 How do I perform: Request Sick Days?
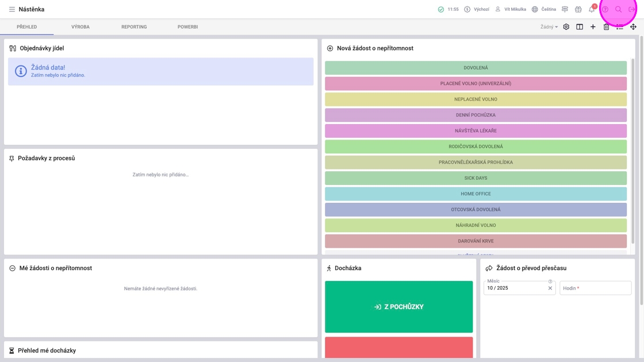(476, 178)
